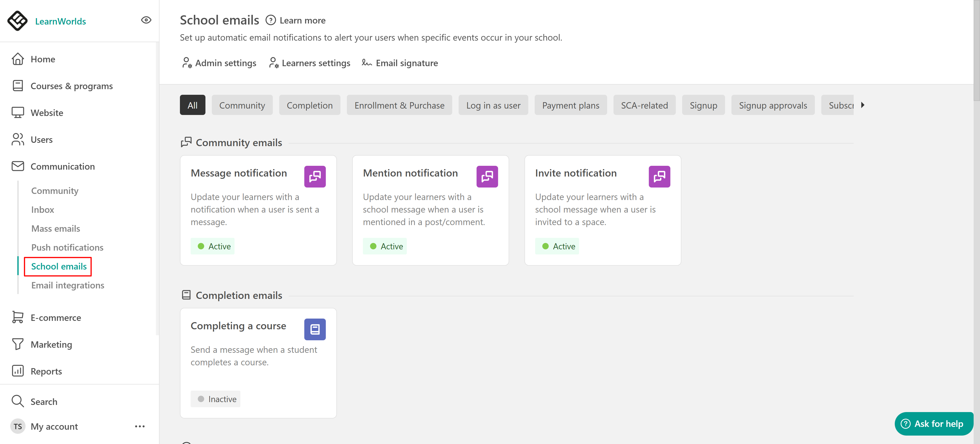980x444 pixels.
Task: Click the LearnWorlds logo icon
Action: [x=18, y=21]
